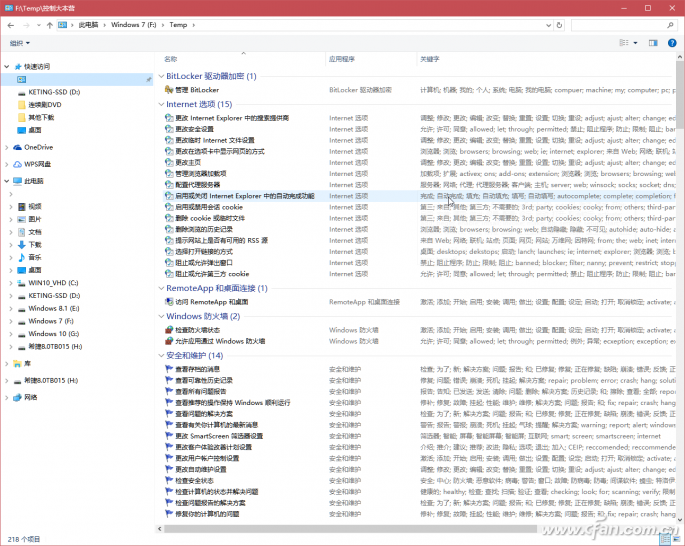Click the horizontal scrollbar thumb

(350, 529)
